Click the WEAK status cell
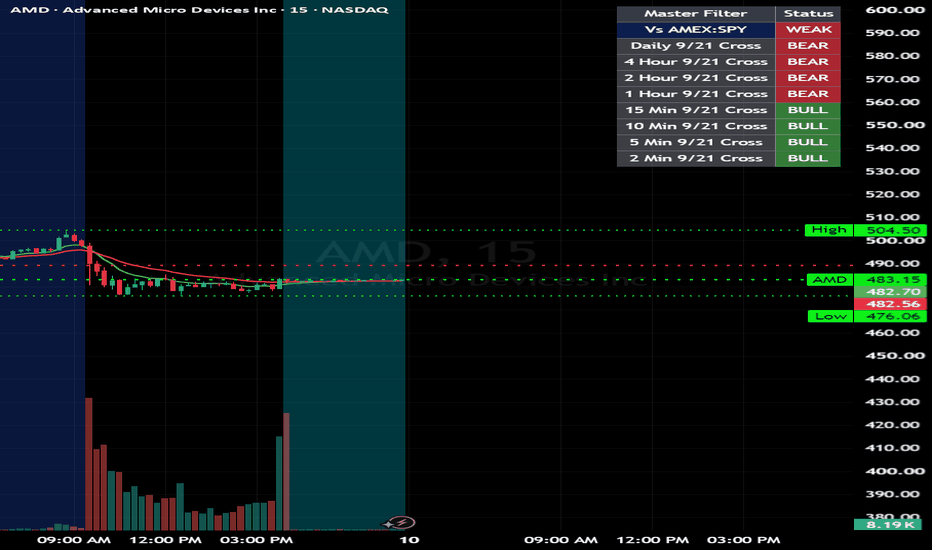Image resolution: width=932 pixels, height=550 pixels. point(808,30)
